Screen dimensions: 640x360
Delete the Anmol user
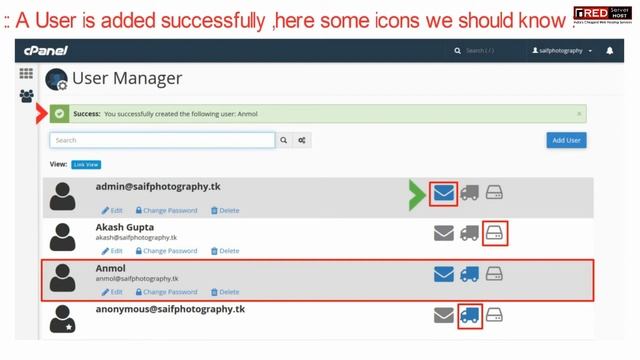pos(225,292)
